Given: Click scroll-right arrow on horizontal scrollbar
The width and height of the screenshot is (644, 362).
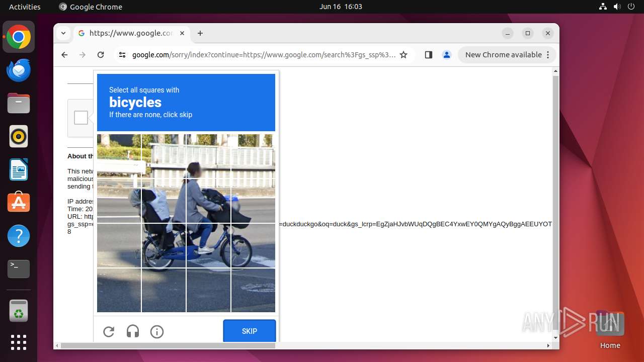Looking at the screenshot, I should [x=548, y=345].
